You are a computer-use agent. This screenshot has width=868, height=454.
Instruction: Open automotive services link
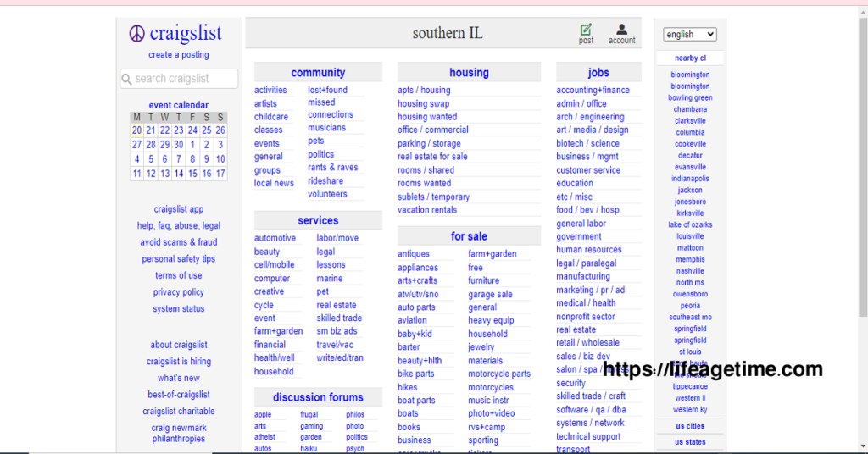tap(275, 238)
